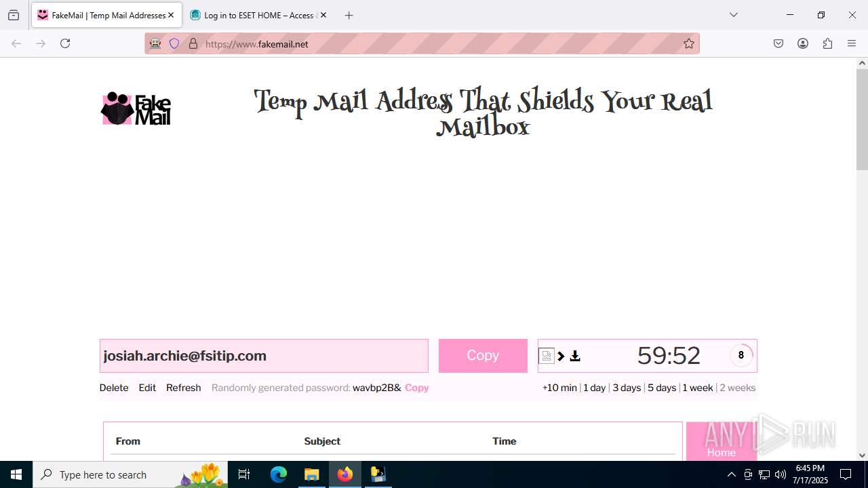Click the broken image icon beside the chevron

click(547, 356)
